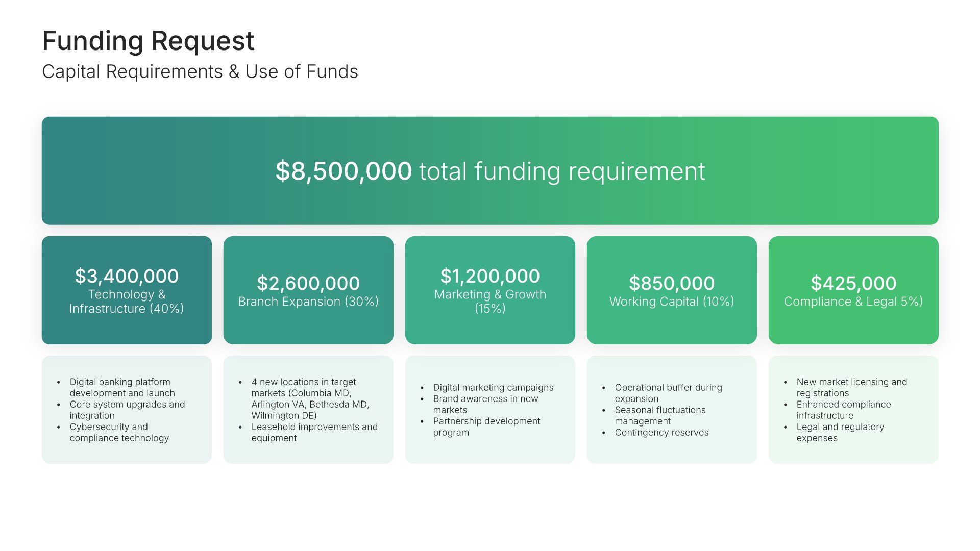Select the $3,400,000 Technology & Infrastructure card
980x551 pixels.
[127, 290]
